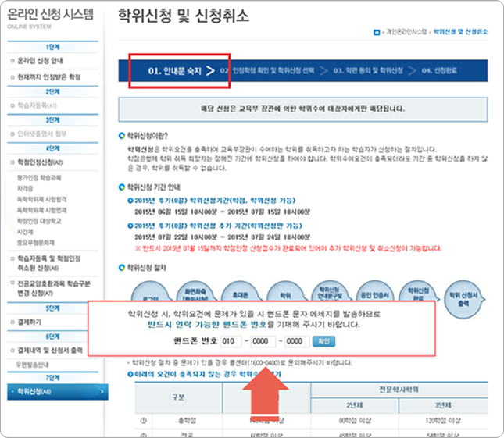Open 전공교양호환과목 학습구분 변경 신청(A7)
Screen dimensions: 504x438
(x=54, y=288)
